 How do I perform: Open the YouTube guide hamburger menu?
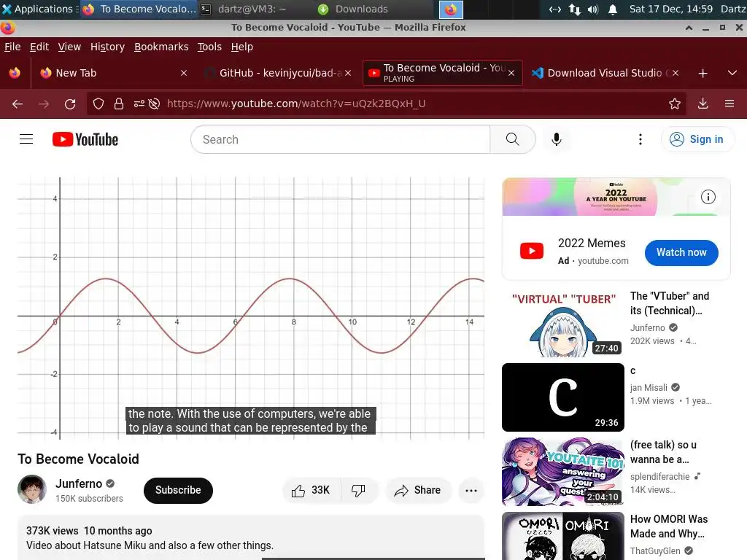tap(26, 139)
